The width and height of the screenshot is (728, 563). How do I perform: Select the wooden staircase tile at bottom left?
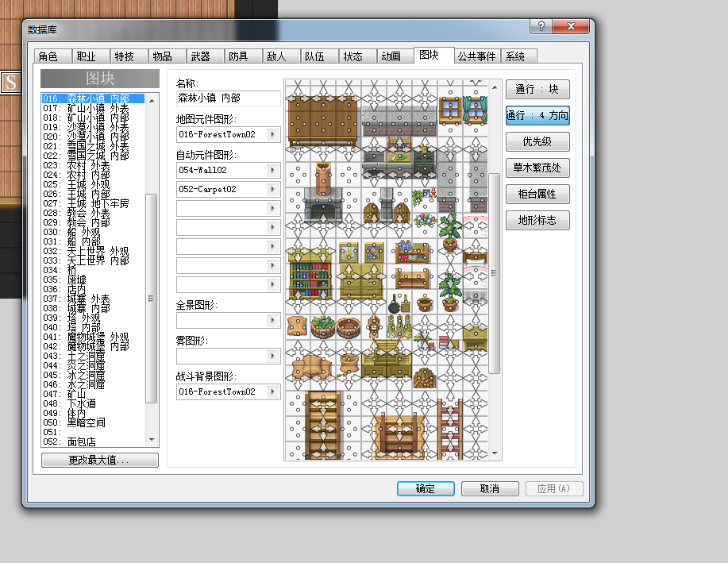tap(322, 425)
